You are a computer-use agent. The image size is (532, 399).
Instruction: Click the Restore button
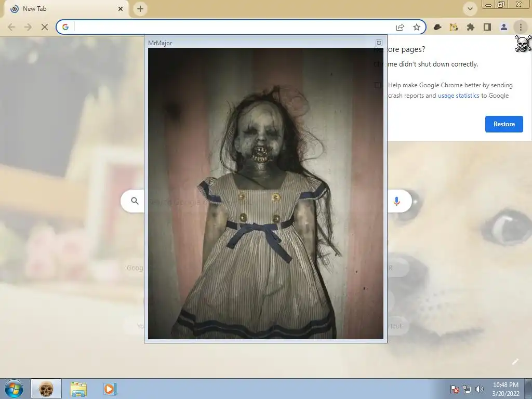(x=504, y=124)
